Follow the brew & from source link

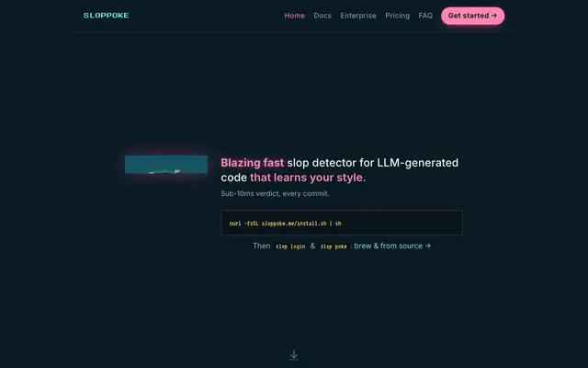pyautogui.click(x=392, y=246)
